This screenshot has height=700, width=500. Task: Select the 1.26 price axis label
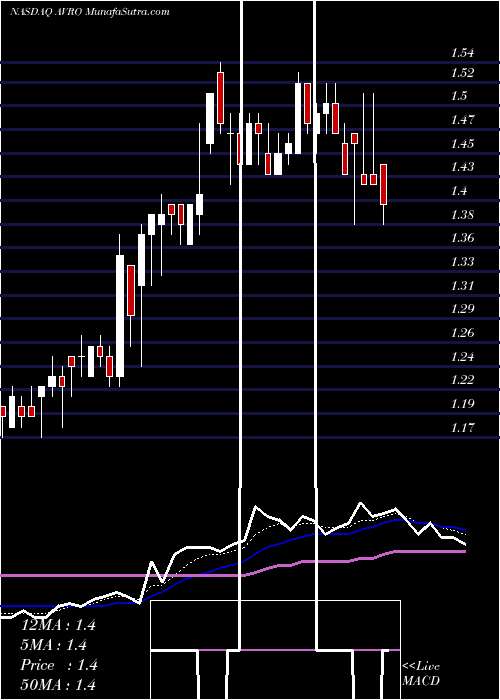click(x=462, y=333)
